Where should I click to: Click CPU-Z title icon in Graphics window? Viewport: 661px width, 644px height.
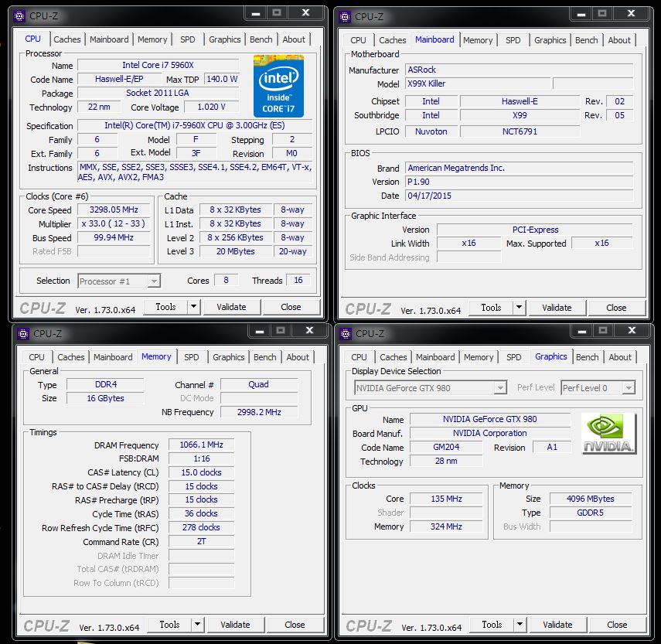click(346, 334)
